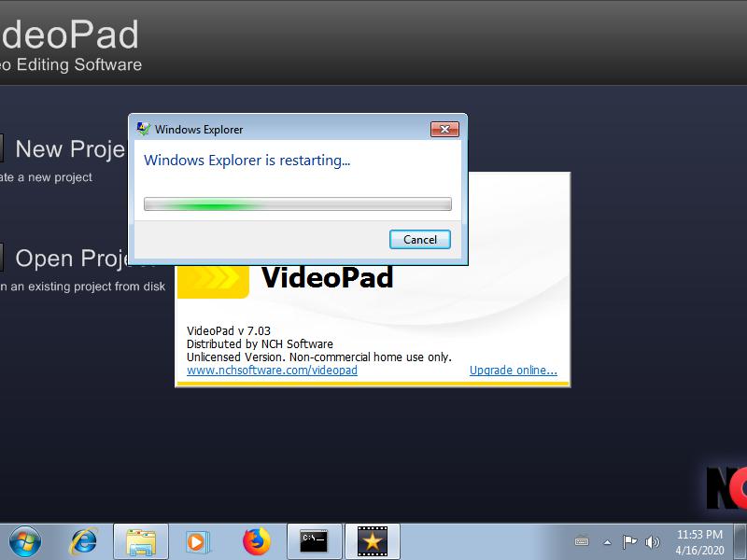Image resolution: width=747 pixels, height=560 pixels.
Task: Click the "VideoPad v 7.03" version text
Action: [229, 330]
